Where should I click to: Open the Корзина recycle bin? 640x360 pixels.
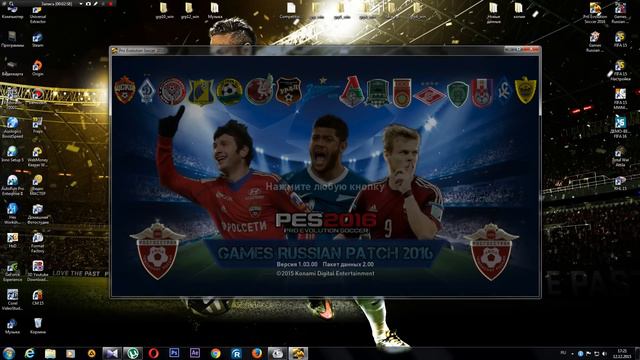(38, 326)
